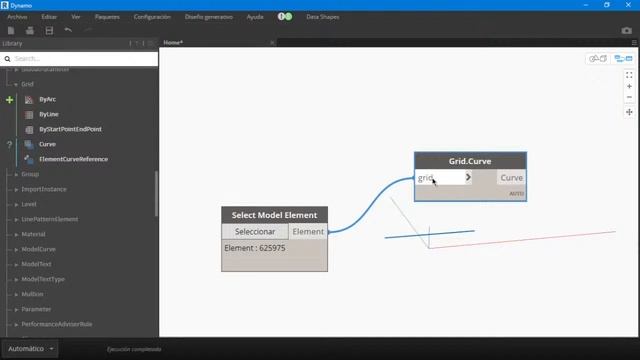
Task: Click ElementCurveReference in the library
Action: pos(73,159)
